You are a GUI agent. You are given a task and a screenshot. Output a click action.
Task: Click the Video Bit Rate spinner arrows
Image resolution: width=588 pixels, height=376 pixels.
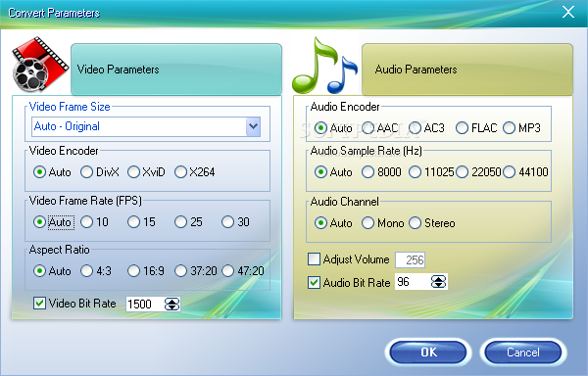click(x=172, y=305)
